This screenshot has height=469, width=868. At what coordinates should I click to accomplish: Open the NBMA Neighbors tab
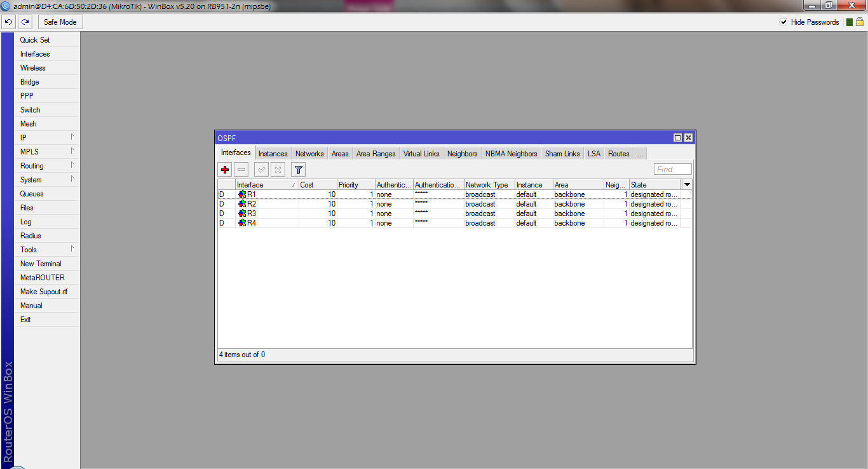coord(512,154)
